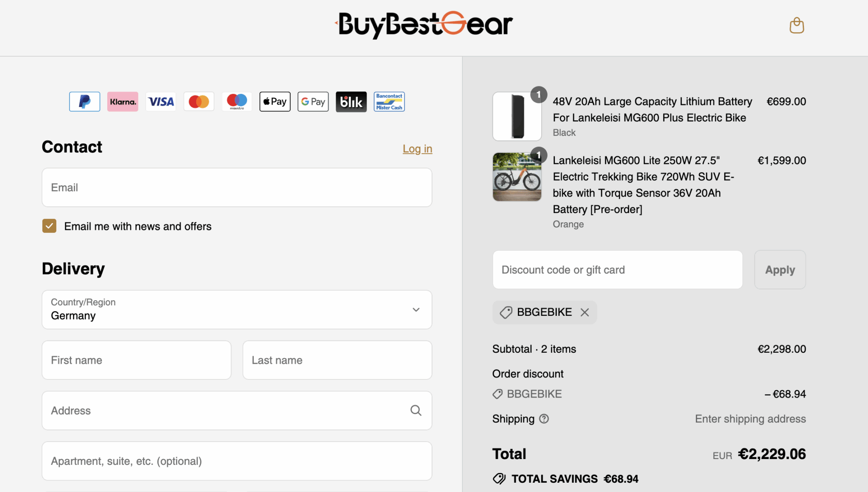Click the −€68.94 discount amount
The image size is (868, 492).
(x=785, y=394)
